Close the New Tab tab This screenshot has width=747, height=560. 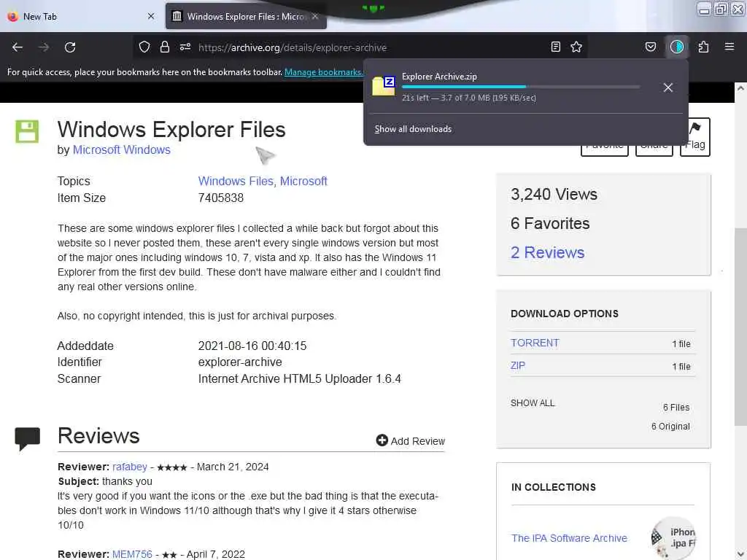151,16
